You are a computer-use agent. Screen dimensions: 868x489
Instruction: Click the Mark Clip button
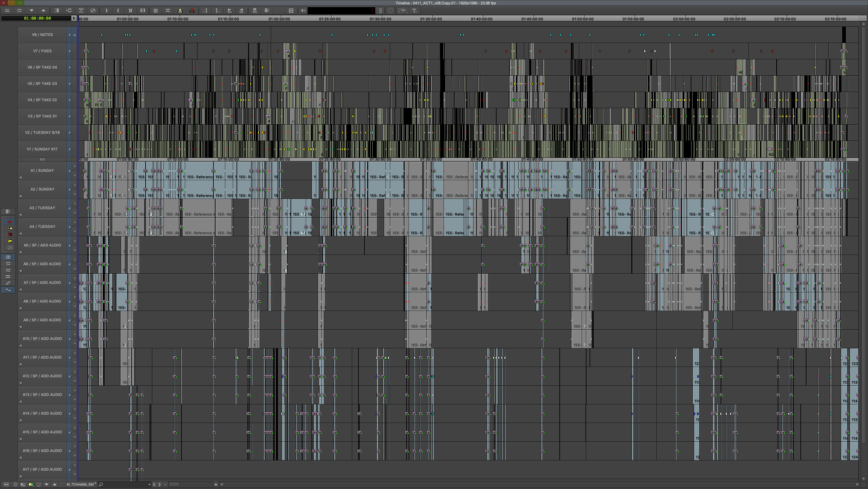tap(130, 11)
